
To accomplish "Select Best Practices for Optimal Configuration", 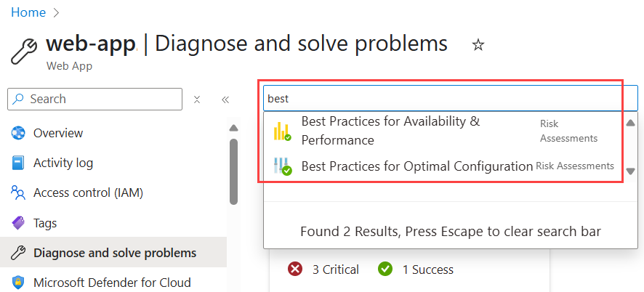I will (416, 166).
